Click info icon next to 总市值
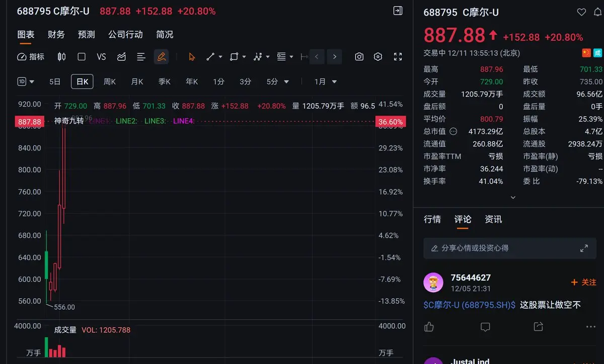 (453, 131)
